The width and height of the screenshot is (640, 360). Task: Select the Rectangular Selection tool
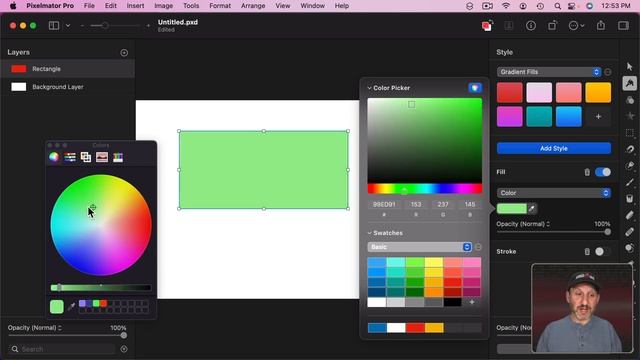coord(629,133)
